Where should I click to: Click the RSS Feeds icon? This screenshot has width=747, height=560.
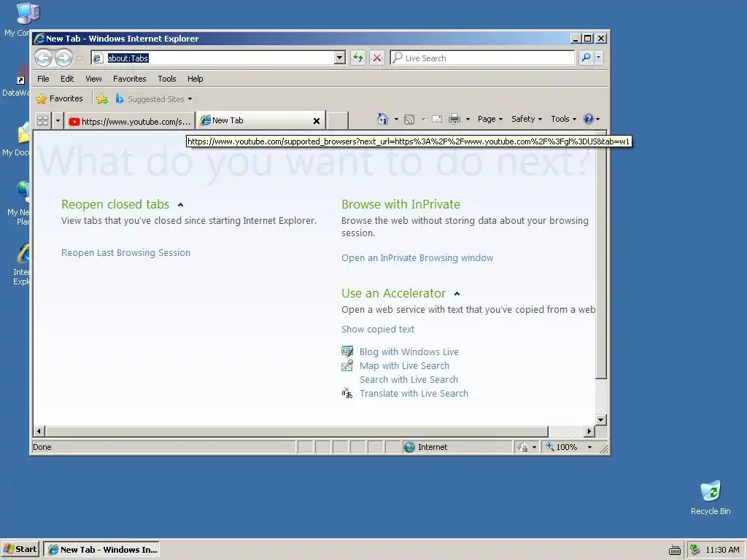(409, 119)
